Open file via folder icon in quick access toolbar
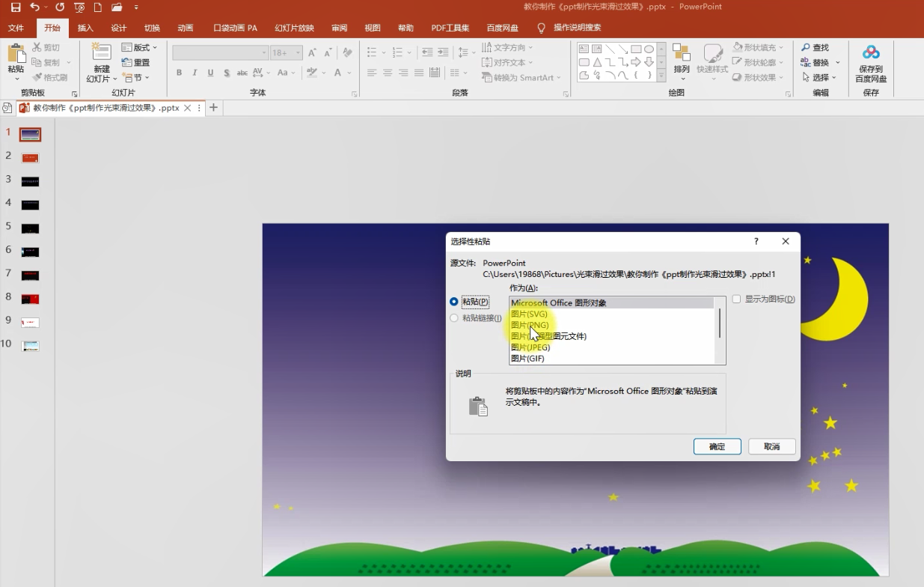Image resolution: width=924 pixels, height=587 pixels. click(117, 7)
